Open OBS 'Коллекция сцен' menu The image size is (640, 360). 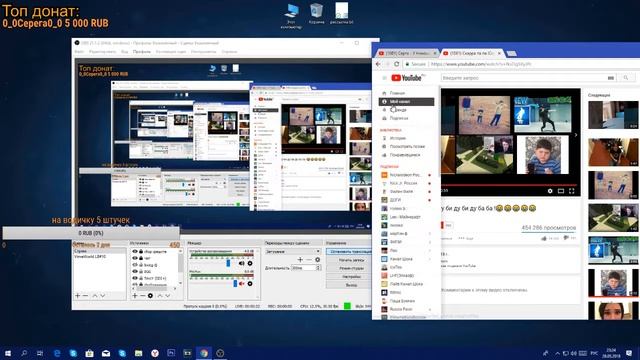click(171, 52)
